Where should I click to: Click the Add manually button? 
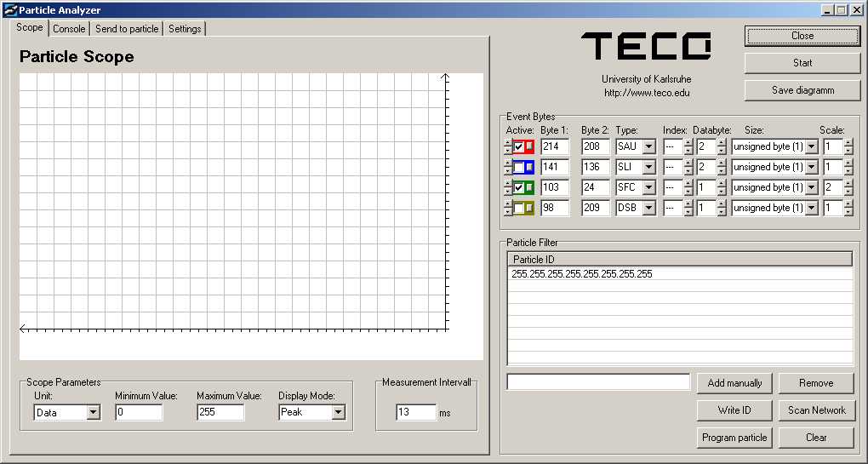click(x=734, y=383)
